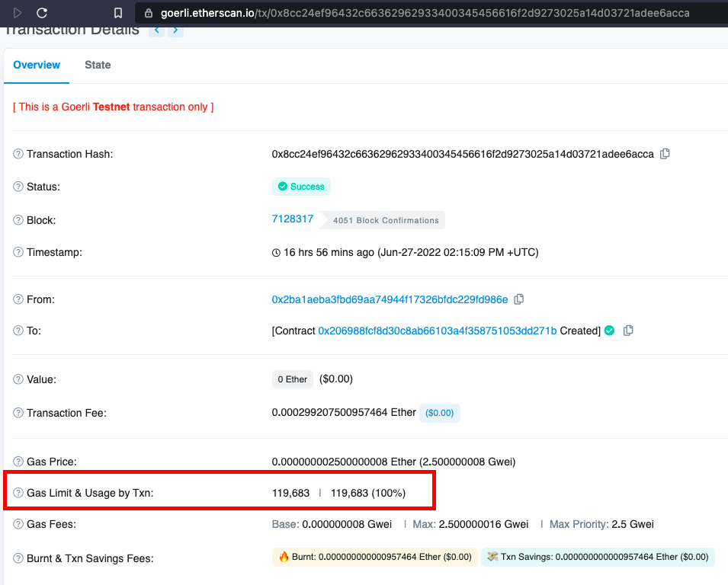Click the Success status badge
Image resolution: width=728 pixels, height=585 pixels.
pos(301,187)
